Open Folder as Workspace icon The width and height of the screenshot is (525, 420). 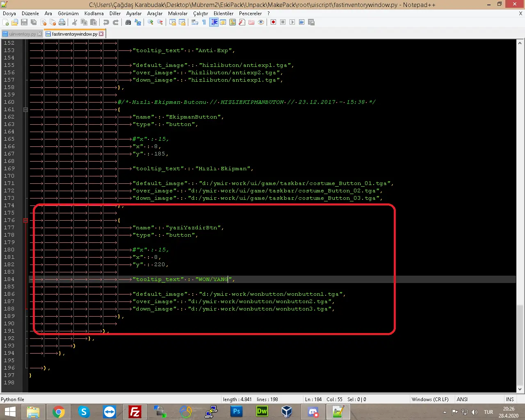(x=251, y=22)
